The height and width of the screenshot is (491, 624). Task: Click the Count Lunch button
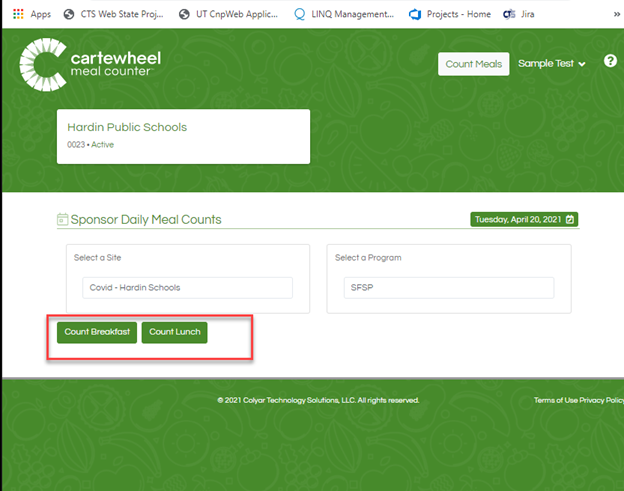(x=175, y=332)
